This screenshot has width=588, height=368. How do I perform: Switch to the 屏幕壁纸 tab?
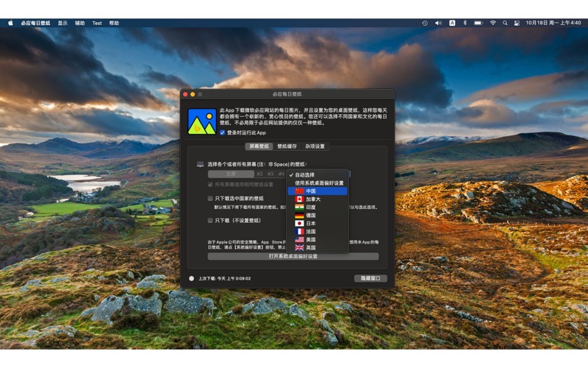click(x=259, y=146)
